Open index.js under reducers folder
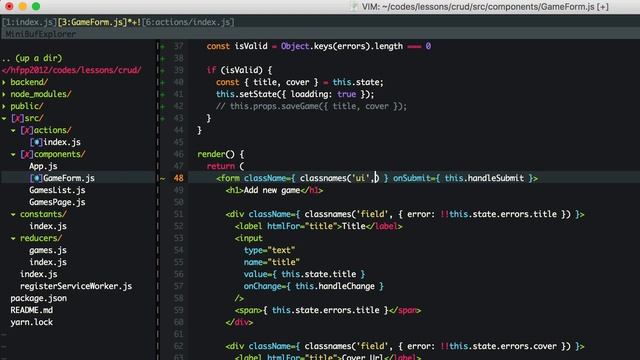 48,262
